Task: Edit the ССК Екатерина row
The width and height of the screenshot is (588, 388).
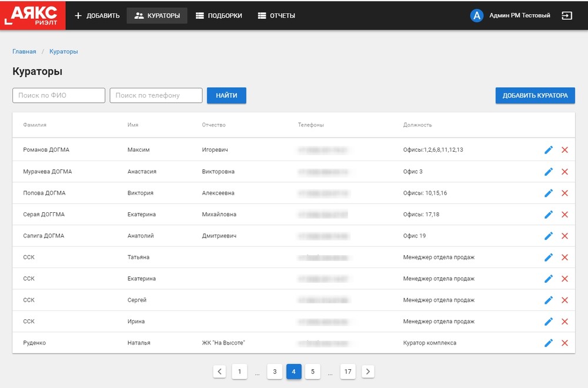Action: click(548, 279)
